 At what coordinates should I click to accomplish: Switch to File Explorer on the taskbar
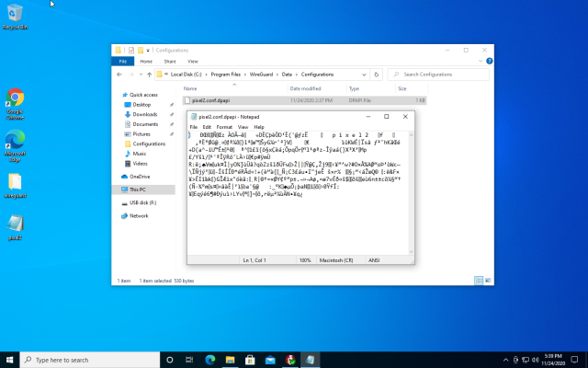click(x=230, y=360)
